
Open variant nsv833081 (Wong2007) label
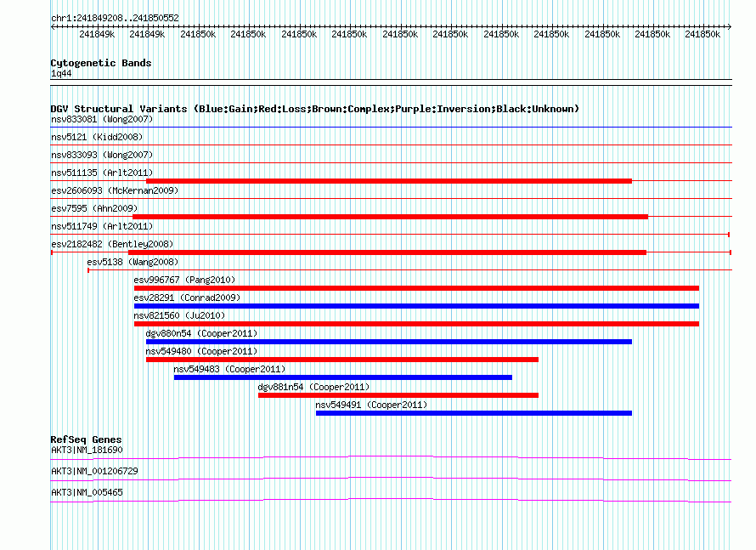[x=102, y=119]
